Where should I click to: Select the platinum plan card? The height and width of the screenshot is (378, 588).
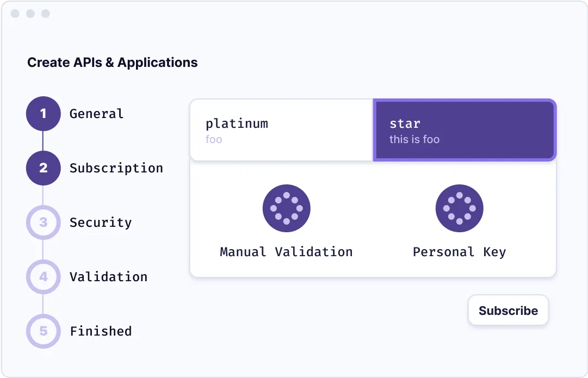(281, 129)
